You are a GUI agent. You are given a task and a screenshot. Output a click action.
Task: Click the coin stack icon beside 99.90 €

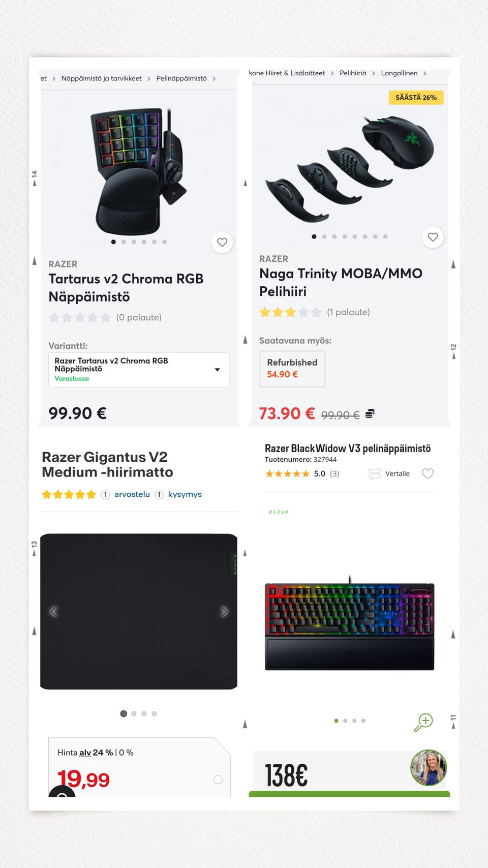tap(370, 413)
